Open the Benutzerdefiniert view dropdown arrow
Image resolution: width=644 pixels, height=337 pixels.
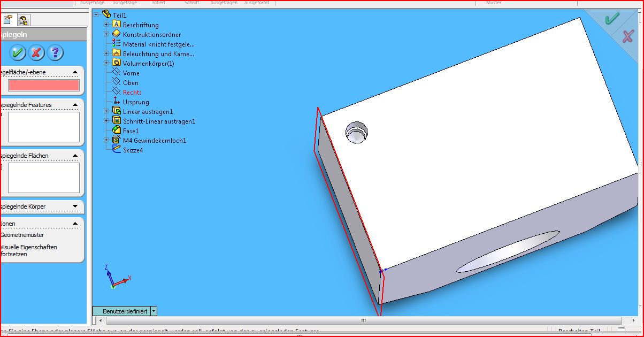tap(154, 311)
